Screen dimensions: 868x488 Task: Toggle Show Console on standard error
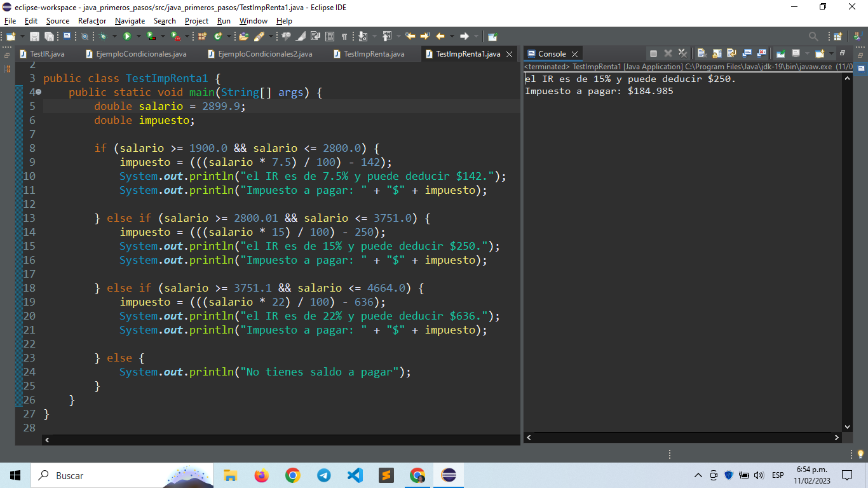[761, 53]
